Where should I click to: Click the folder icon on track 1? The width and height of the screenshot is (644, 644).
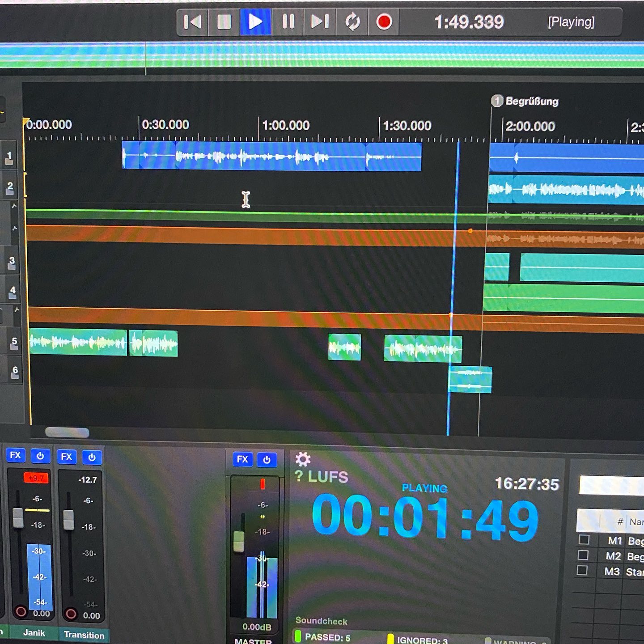point(9,164)
